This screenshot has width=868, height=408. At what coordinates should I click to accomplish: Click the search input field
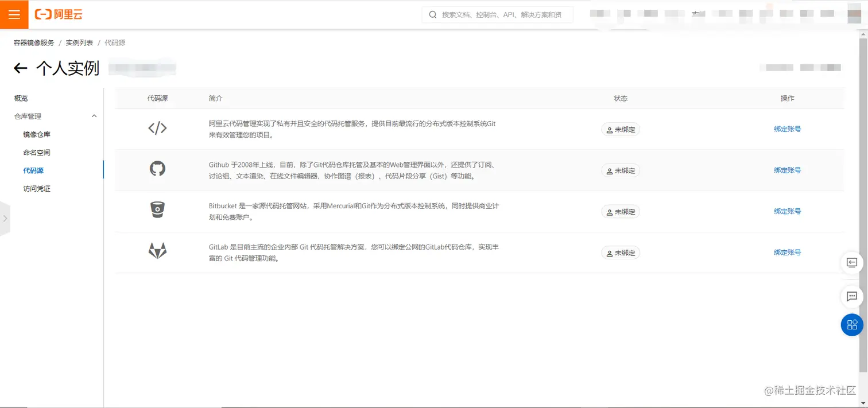[497, 15]
